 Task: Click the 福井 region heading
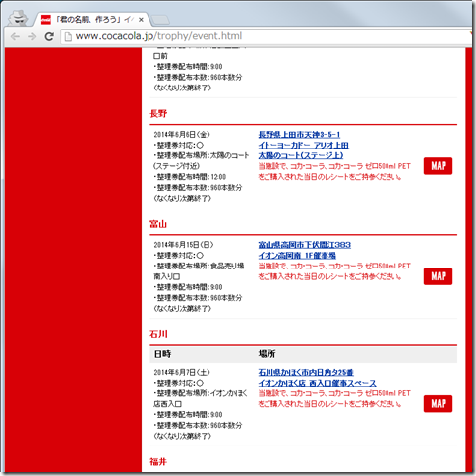click(x=158, y=462)
